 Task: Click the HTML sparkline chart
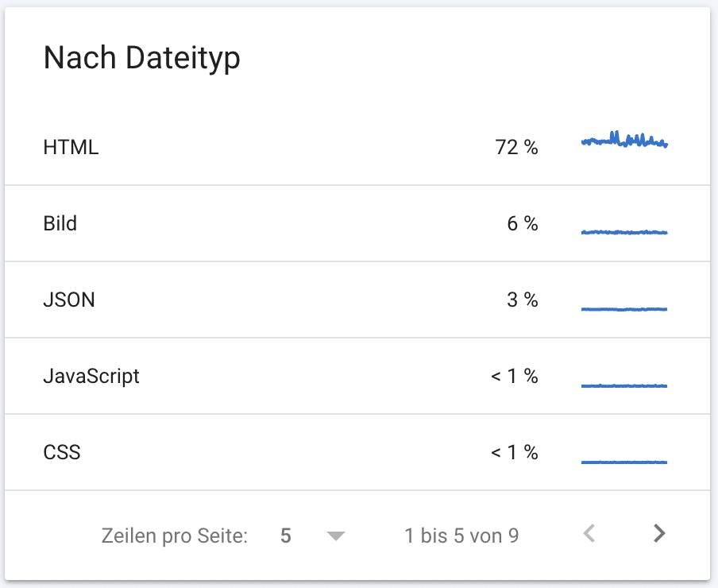pos(624,141)
